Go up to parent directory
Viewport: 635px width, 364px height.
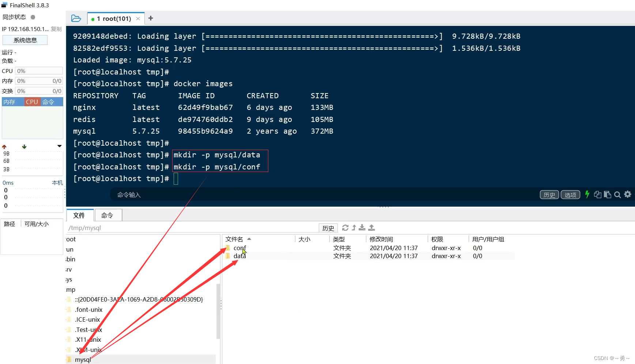click(x=354, y=228)
